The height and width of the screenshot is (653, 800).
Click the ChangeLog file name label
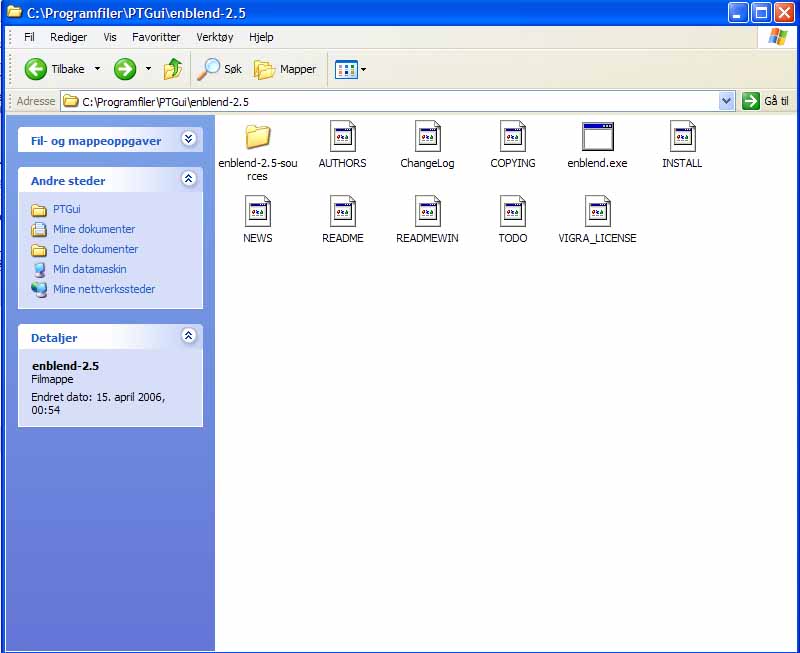tap(428, 163)
